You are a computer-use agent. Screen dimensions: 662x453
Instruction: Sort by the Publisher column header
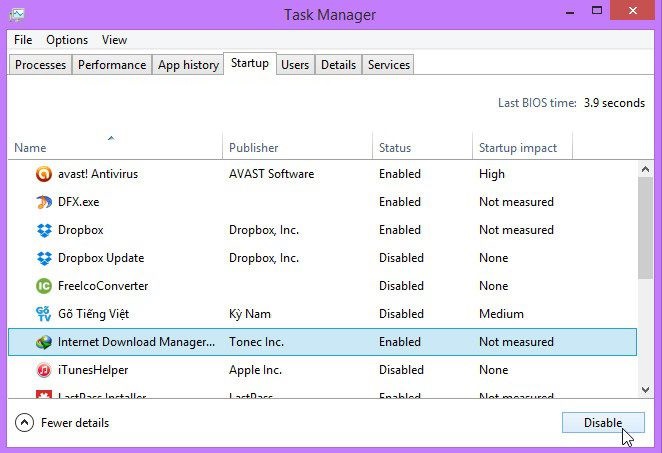[x=297, y=146]
